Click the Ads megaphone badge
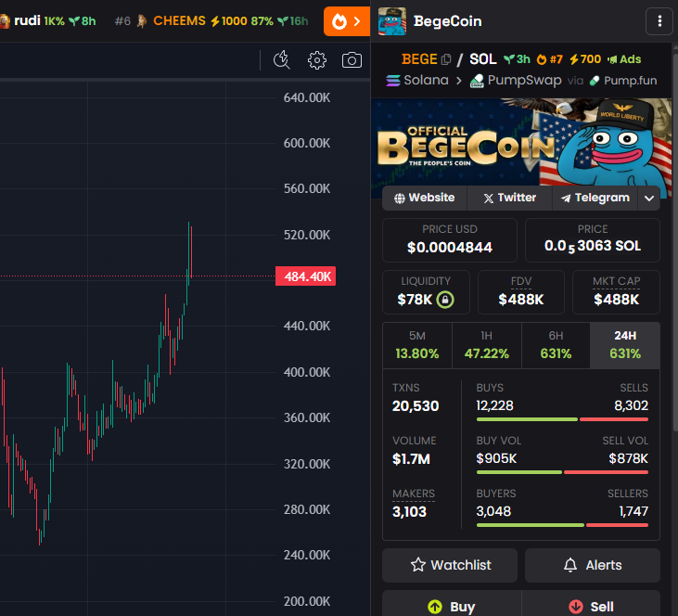678x616 pixels. pyautogui.click(x=624, y=59)
